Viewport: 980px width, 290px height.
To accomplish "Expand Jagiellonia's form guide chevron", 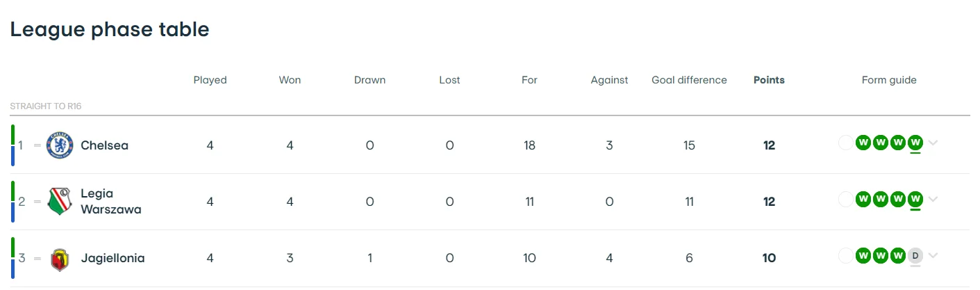I will coord(933,255).
